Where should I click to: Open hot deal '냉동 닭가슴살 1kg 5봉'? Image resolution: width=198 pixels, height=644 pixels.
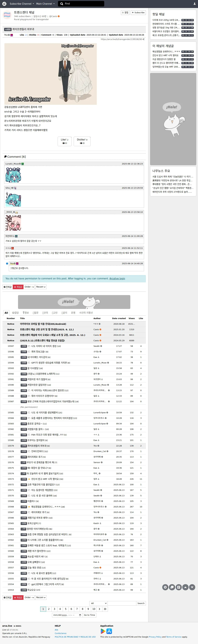166,28
